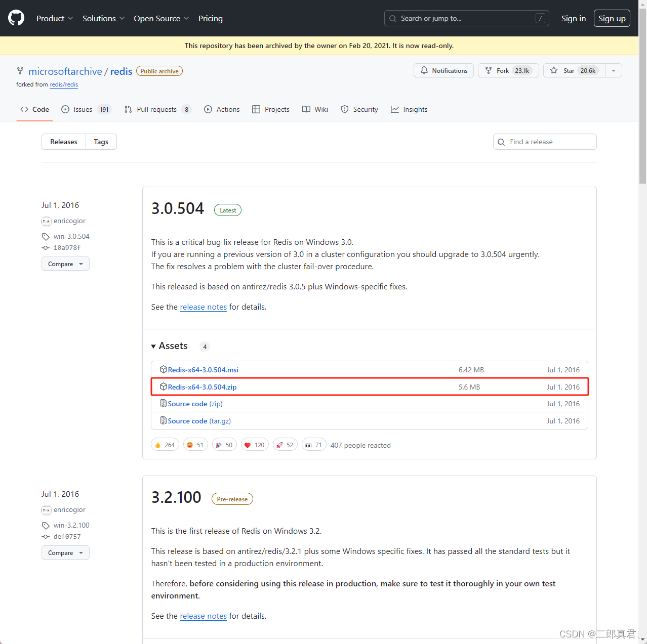Open the 3.2.100 release title
Image resolution: width=647 pixels, height=644 pixels.
(176, 497)
